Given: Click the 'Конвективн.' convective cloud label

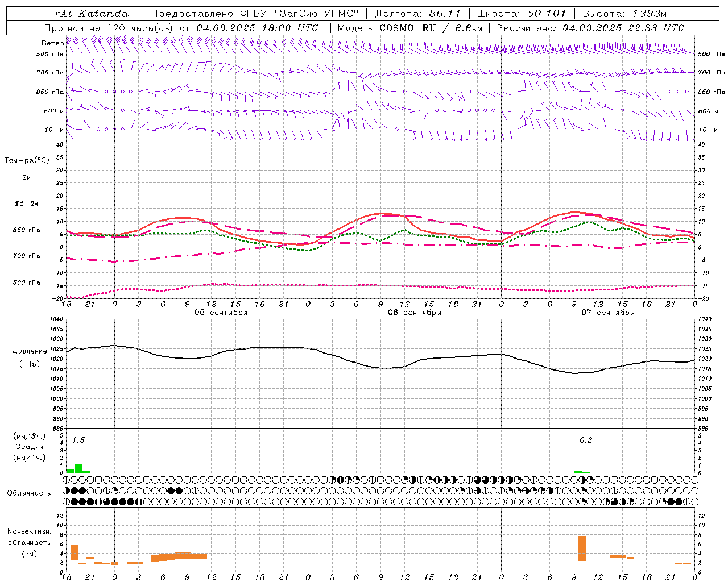Looking at the screenshot, I should coord(30,531).
